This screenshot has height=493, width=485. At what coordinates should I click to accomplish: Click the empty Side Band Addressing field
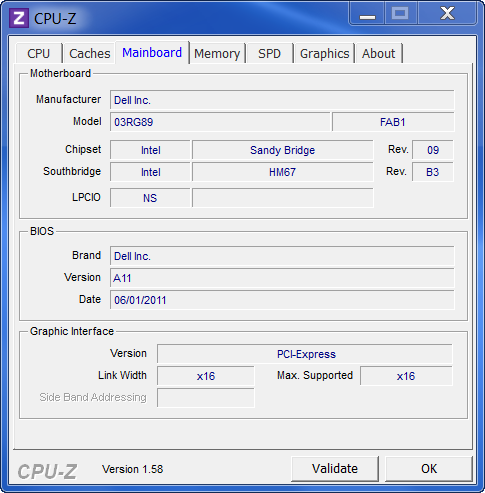tap(206, 398)
